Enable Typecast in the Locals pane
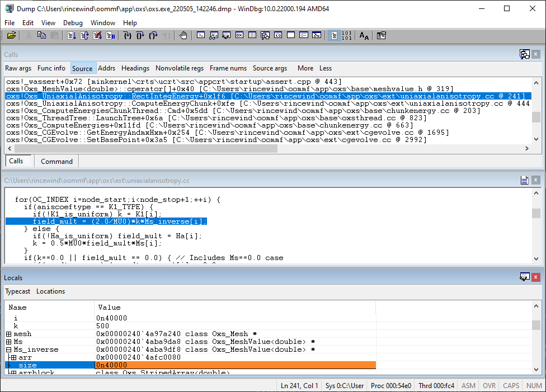 (x=18, y=291)
